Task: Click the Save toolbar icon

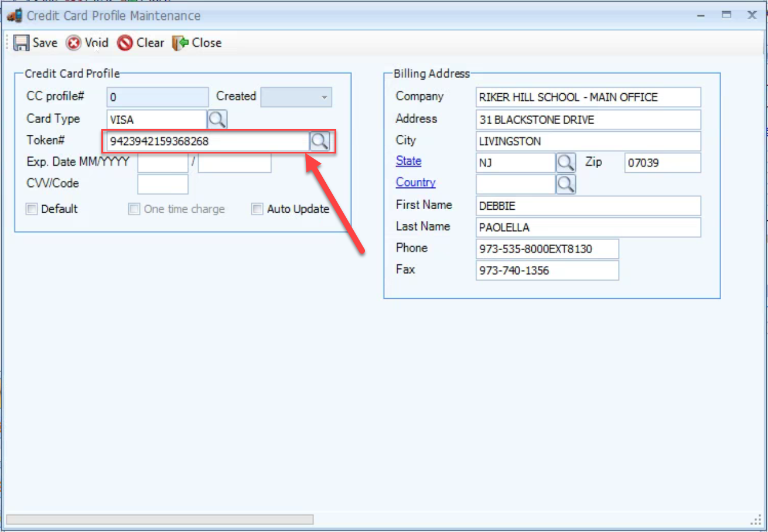Action: click(x=22, y=43)
